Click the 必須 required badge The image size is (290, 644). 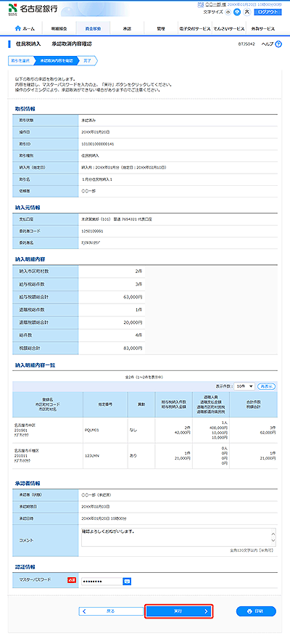71,580
